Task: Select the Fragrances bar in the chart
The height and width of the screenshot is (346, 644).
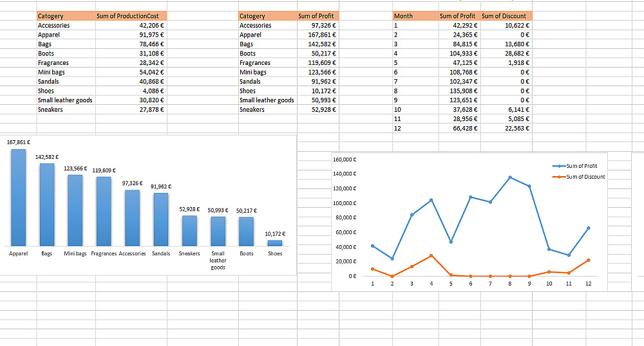Action: click(x=104, y=212)
